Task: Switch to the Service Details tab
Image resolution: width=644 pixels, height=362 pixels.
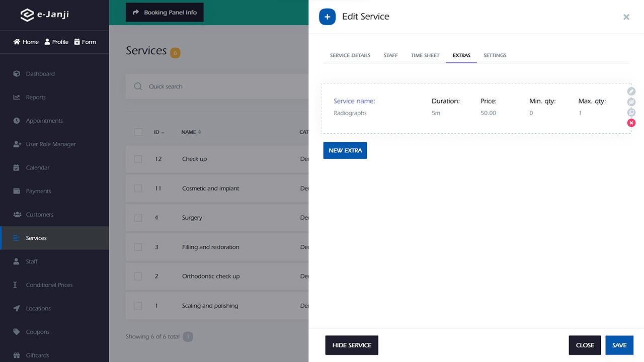Action: coord(350,55)
